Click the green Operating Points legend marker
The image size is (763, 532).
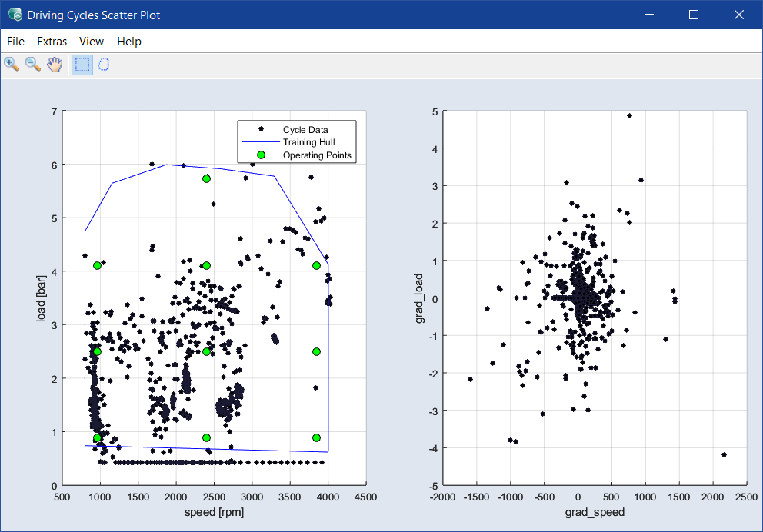coord(261,155)
